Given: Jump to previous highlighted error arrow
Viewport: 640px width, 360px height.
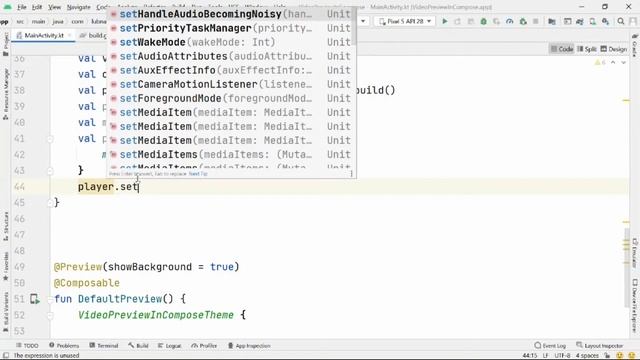Looking at the screenshot, I should (613, 62).
